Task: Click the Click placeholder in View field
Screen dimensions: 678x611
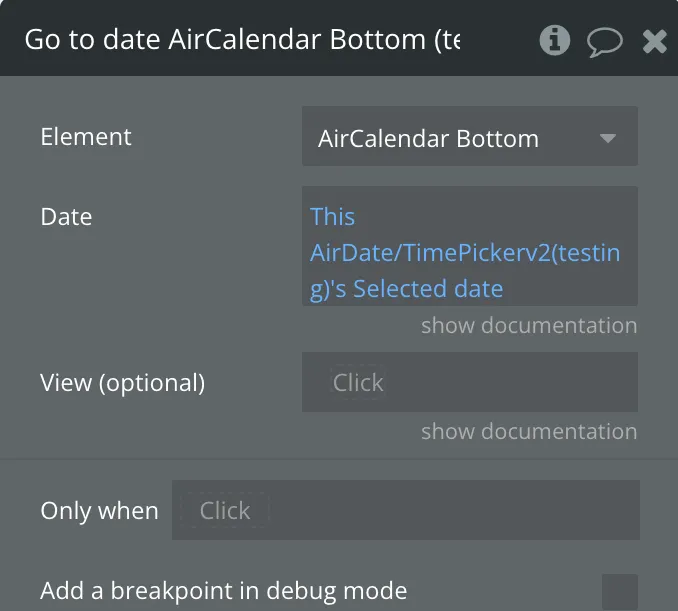Action: tap(358, 383)
